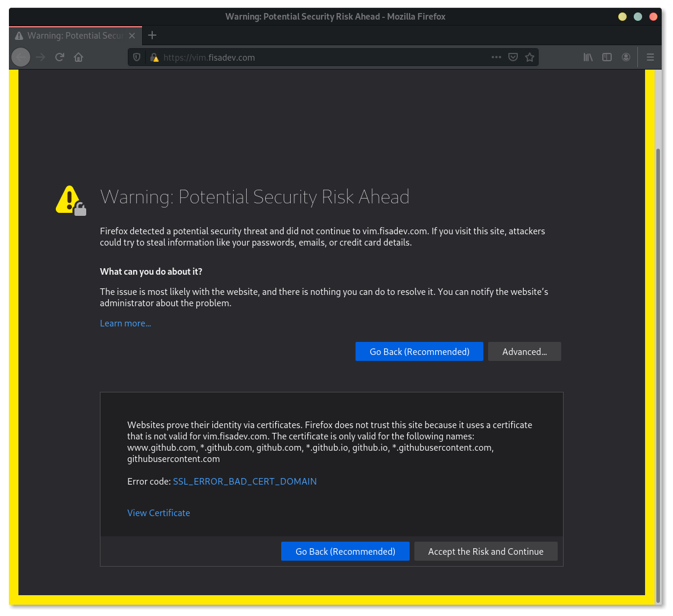Bookmark this page with the star
Screen dimensions: 673x616
530,57
